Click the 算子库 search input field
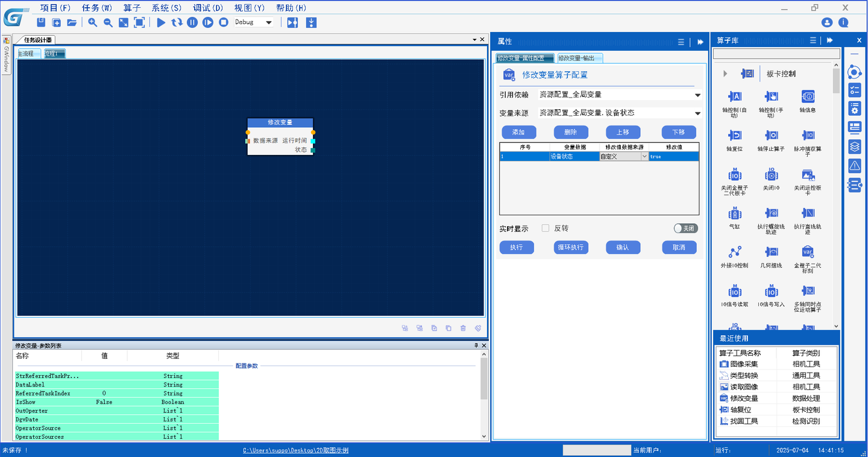Image resolution: width=868 pixels, height=457 pixels. pyautogui.click(x=776, y=54)
